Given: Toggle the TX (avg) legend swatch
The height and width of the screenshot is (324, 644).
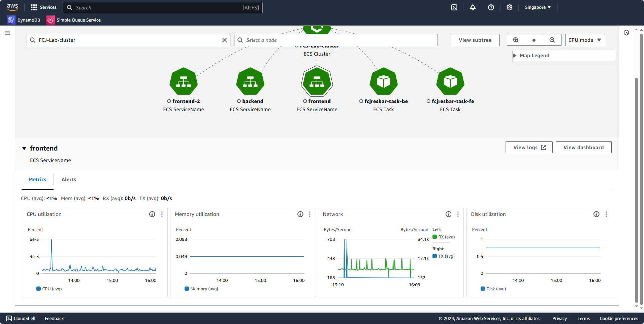Looking at the screenshot, I should point(435,256).
